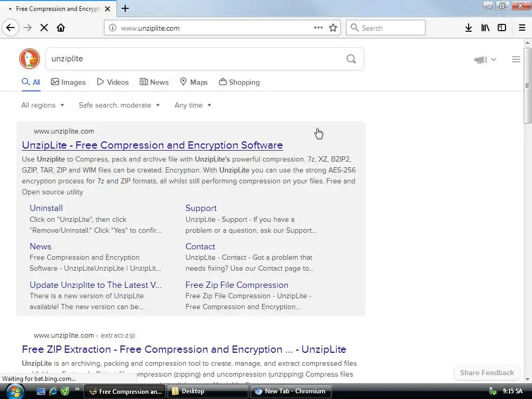Open the Support sitelink
Image resolution: width=532 pixels, height=399 pixels.
click(201, 208)
